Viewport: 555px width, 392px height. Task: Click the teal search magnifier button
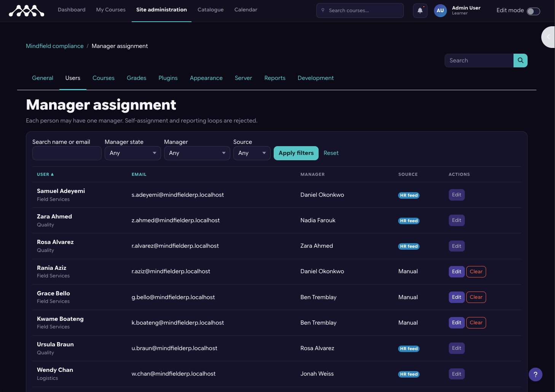point(520,61)
